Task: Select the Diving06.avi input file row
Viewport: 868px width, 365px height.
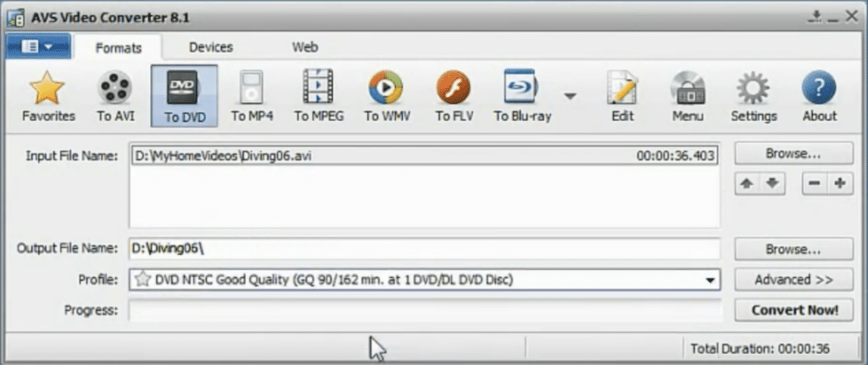Action: click(x=425, y=156)
